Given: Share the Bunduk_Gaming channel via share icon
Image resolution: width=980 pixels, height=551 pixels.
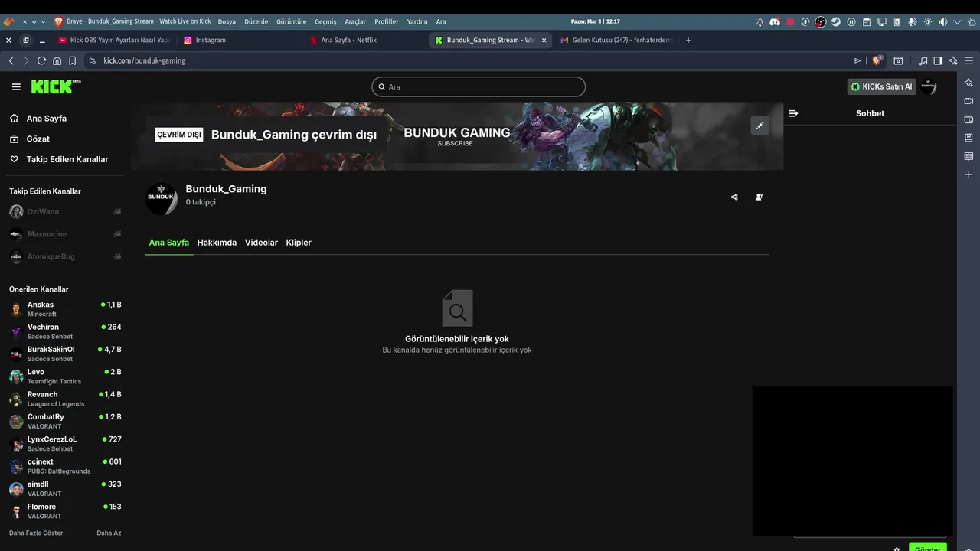Looking at the screenshot, I should [734, 197].
